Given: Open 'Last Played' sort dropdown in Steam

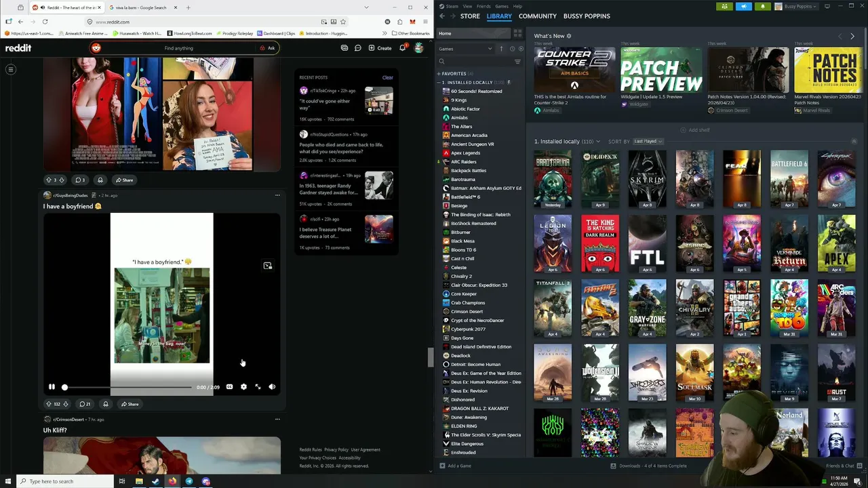Looking at the screenshot, I should pyautogui.click(x=647, y=142).
